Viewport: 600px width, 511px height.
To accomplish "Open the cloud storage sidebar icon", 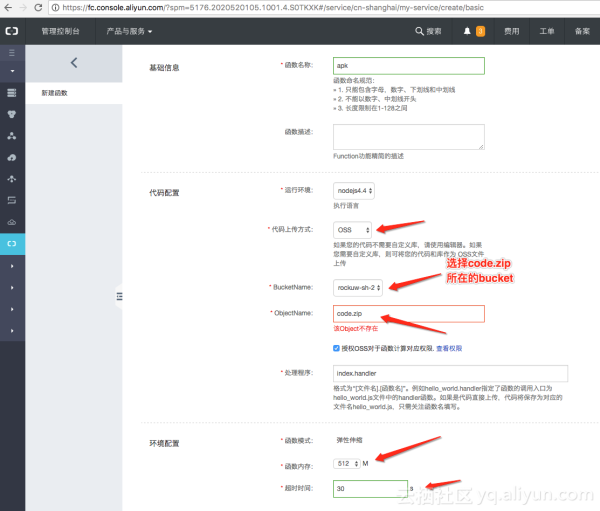I will (x=12, y=222).
